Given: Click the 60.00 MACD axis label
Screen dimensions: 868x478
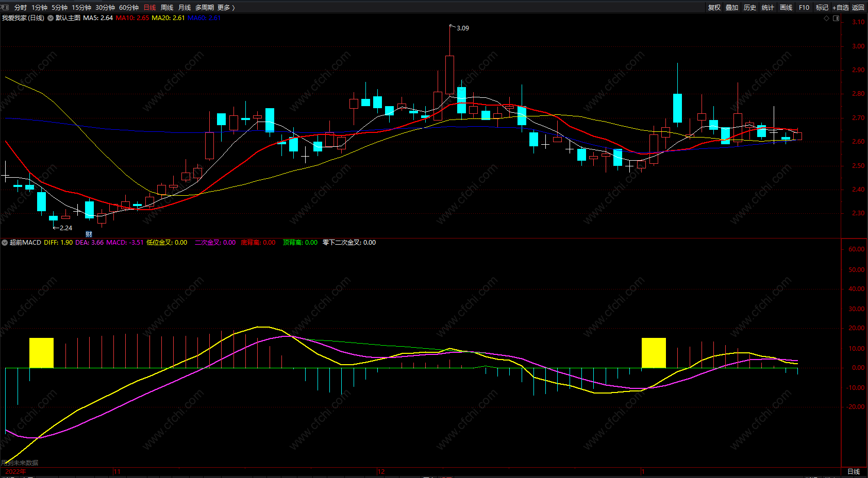Looking at the screenshot, I should (x=857, y=249).
